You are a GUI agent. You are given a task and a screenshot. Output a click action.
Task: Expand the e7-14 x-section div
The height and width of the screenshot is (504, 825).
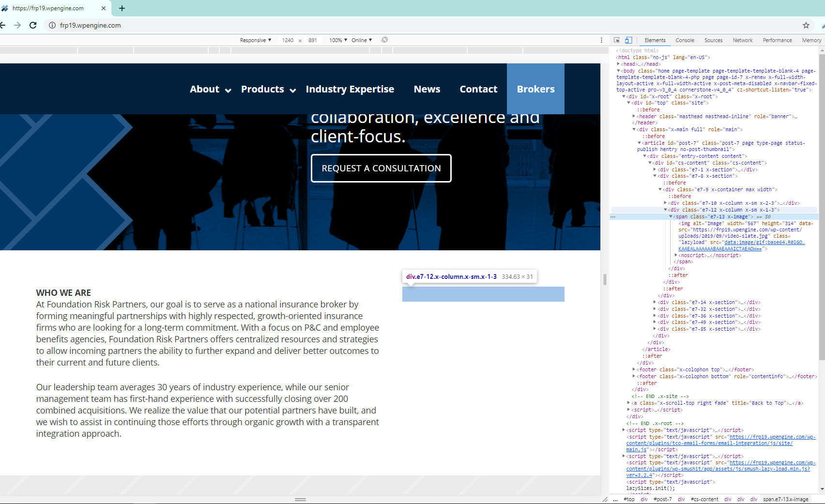(x=655, y=302)
